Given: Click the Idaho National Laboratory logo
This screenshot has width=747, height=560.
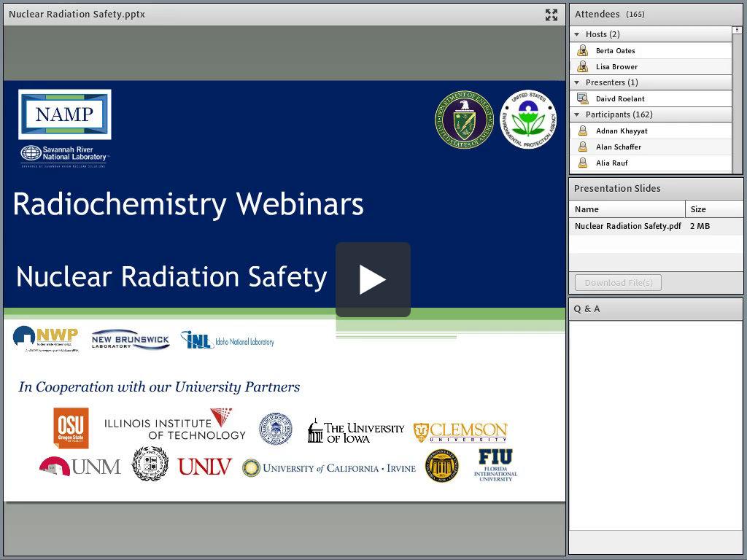Looking at the screenshot, I should 228,340.
